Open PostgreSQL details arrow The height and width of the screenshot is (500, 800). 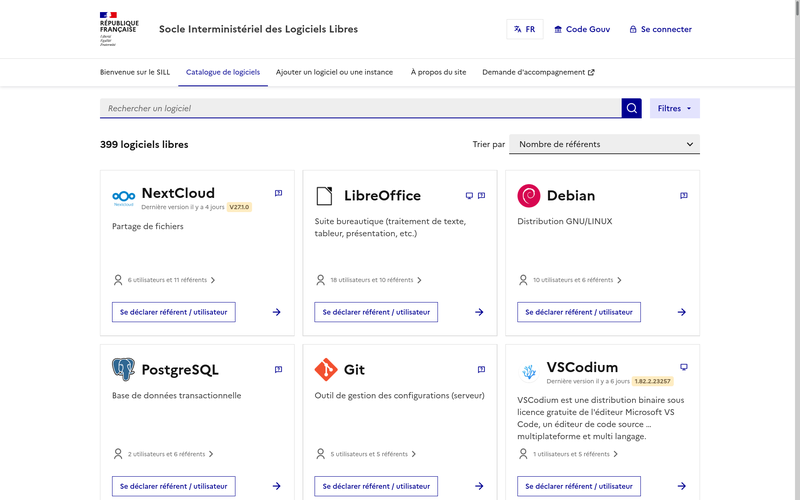[x=277, y=486]
